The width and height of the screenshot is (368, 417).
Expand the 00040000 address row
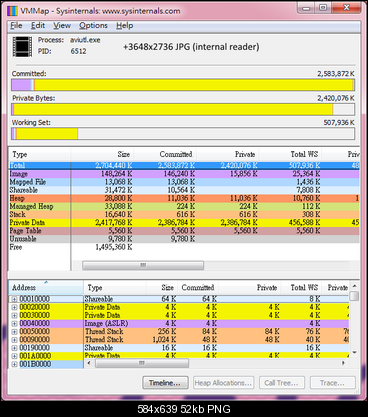coord(14,323)
